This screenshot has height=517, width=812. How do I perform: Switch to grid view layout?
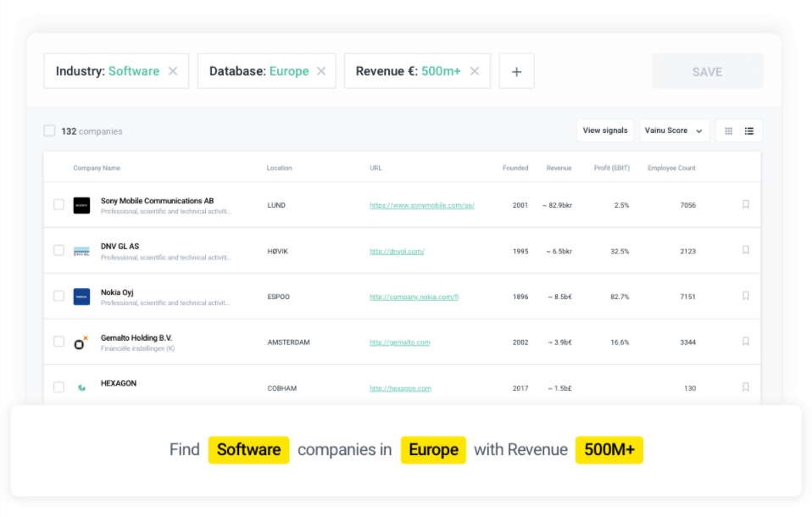(728, 131)
